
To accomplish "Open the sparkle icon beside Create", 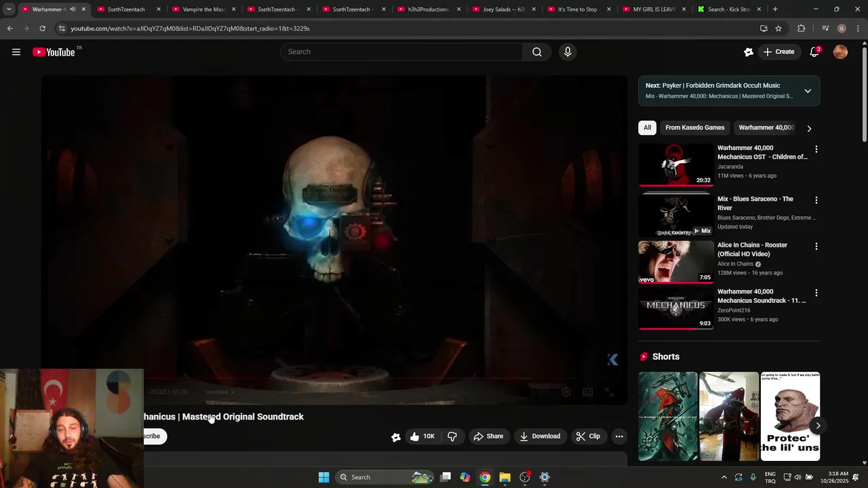I will (748, 52).
